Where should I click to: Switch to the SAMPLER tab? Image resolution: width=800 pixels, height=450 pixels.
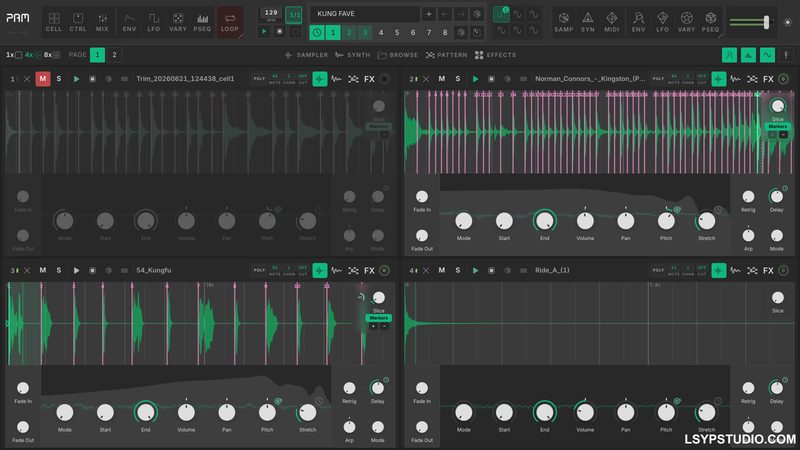[x=306, y=55]
